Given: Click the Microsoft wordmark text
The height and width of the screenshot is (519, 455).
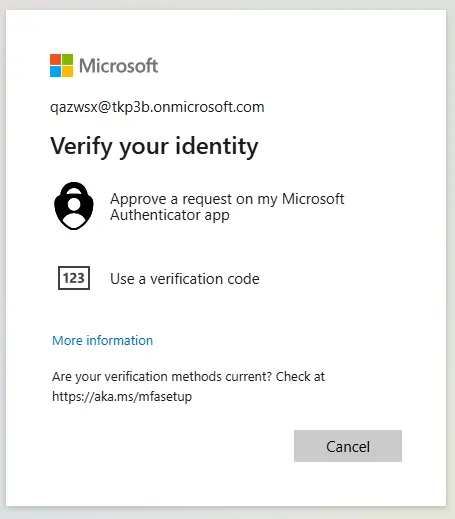Looking at the screenshot, I should tap(118, 65).
